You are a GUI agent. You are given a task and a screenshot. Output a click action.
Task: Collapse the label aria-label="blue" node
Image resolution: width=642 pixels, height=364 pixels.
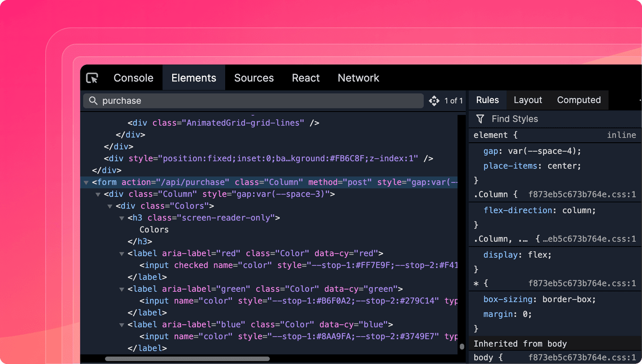pyautogui.click(x=122, y=325)
